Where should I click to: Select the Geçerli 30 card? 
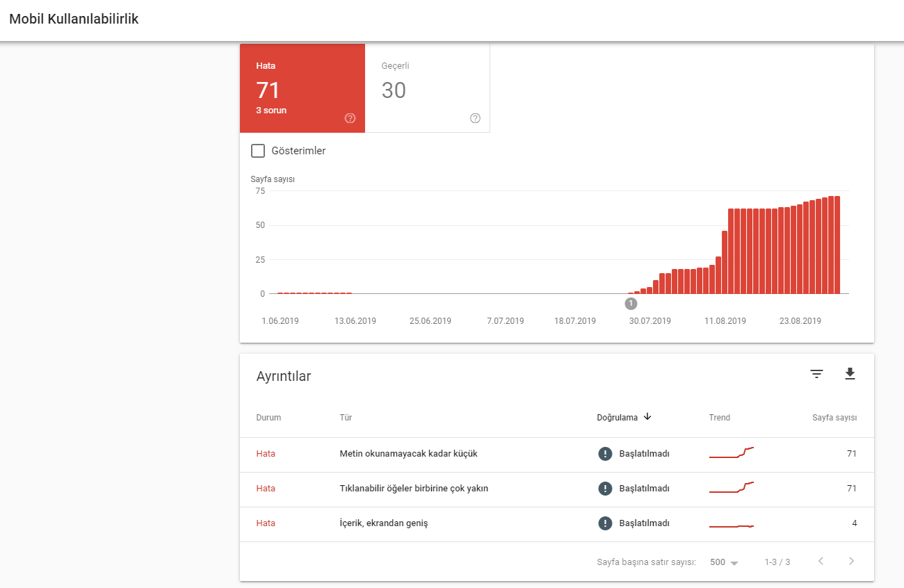(x=428, y=88)
